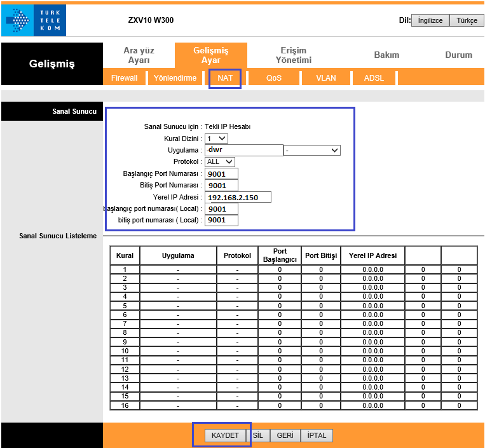Image resolution: width=485 pixels, height=448 pixels.
Task: Click the Uygulama name field containing dwr
Action: pyautogui.click(x=243, y=150)
